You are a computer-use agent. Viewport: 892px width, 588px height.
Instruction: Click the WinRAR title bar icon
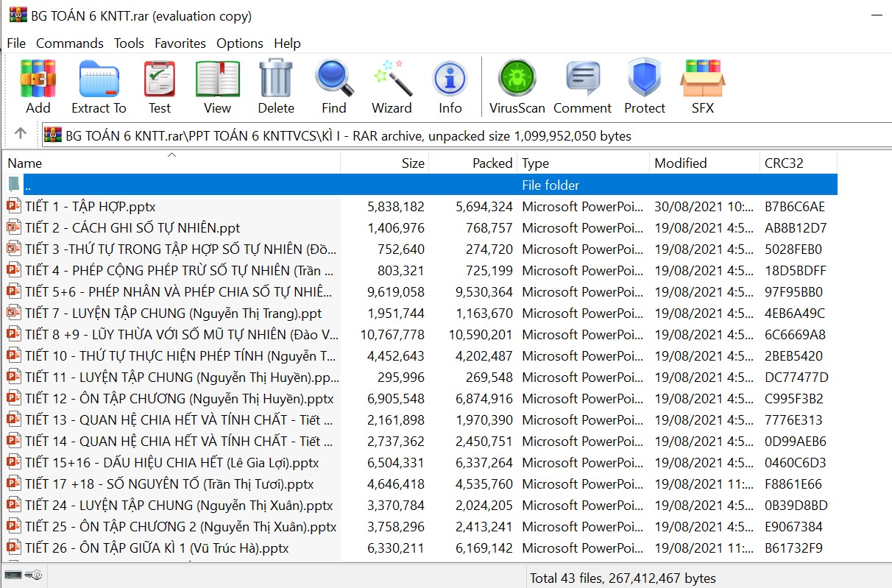[18, 15]
